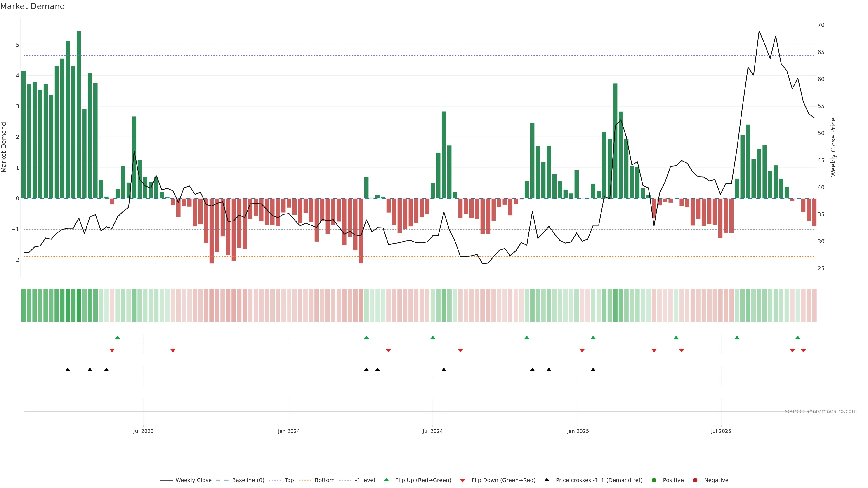Click the black Price crosses -1 legend triangle
Viewport: 868px width, 488px height.
coord(547,480)
